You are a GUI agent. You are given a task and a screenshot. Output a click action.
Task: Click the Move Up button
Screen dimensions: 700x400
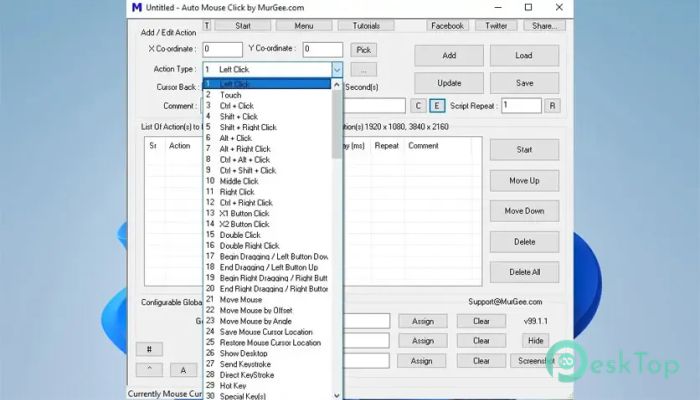524,181
